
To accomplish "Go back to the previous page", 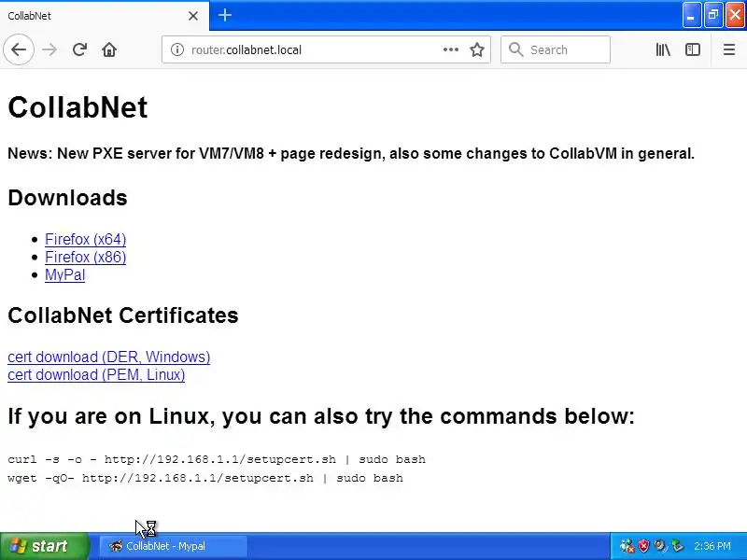I will pos(19,49).
